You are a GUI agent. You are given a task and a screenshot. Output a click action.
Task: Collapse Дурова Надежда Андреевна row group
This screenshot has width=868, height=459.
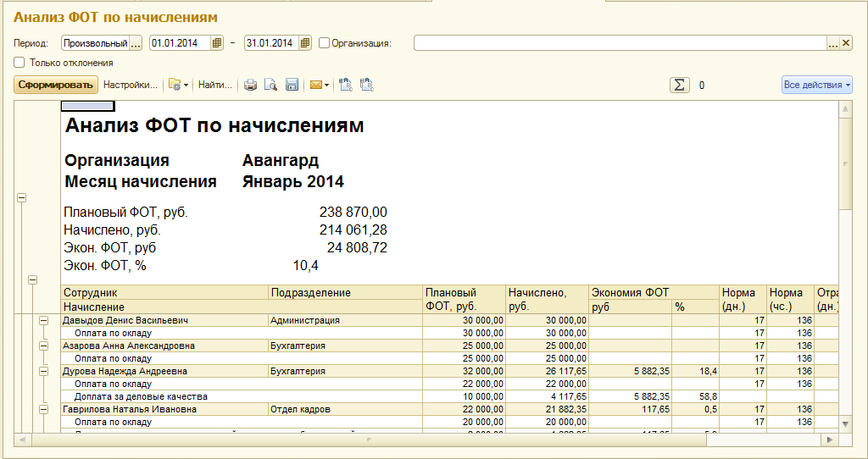coord(44,371)
